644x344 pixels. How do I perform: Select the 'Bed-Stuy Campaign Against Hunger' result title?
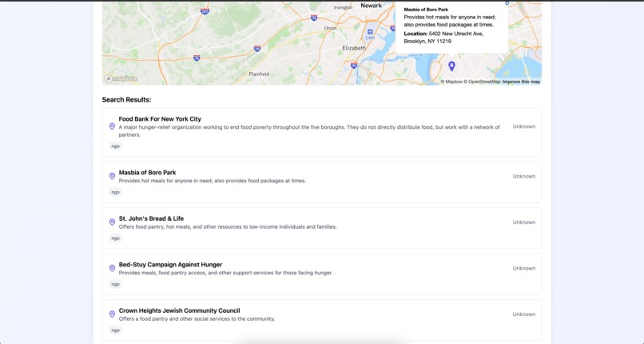(x=170, y=265)
